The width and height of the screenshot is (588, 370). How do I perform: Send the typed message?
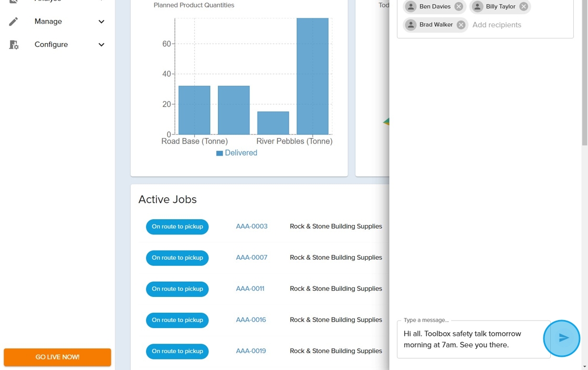(562, 338)
